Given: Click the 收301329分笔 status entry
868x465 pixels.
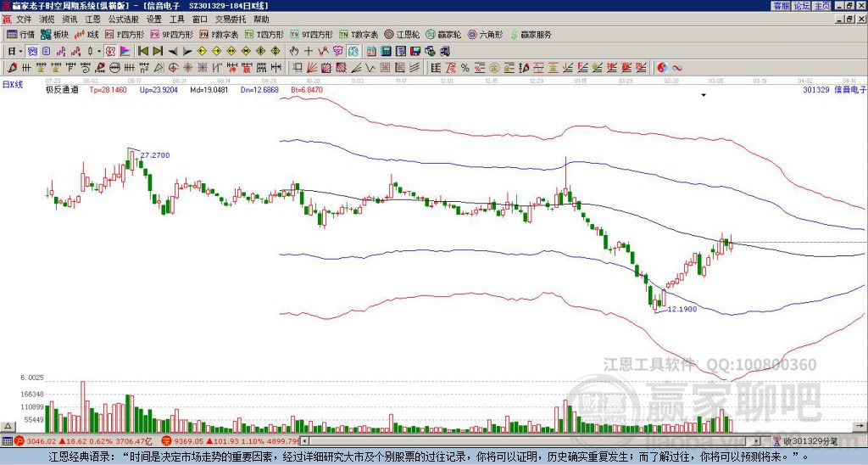Looking at the screenshot, I should point(805,441).
